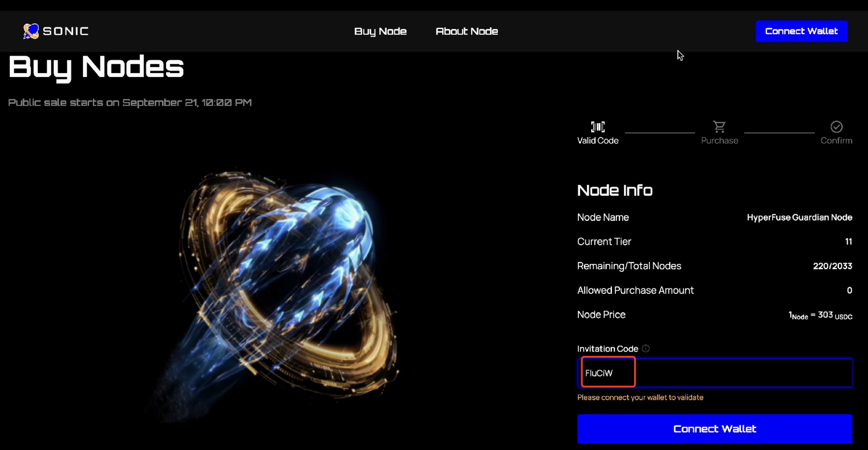Open the Buy Node menu item
This screenshot has width=868, height=450.
pyautogui.click(x=380, y=31)
